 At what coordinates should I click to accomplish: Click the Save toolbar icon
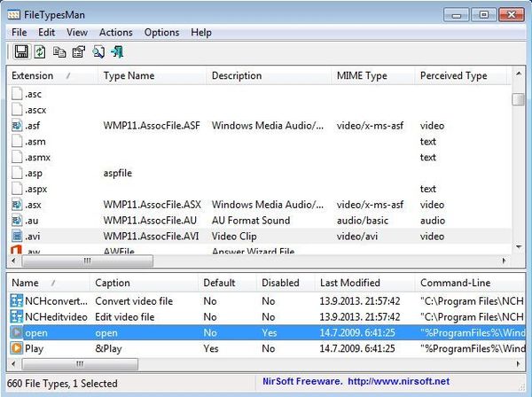click(x=20, y=52)
